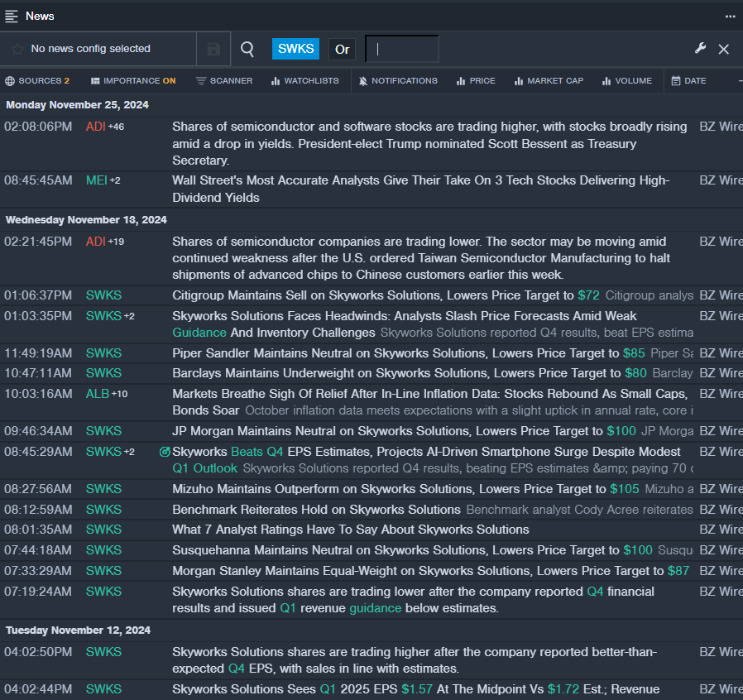Open Wall Street's Most Accurate Analysts headline

(421, 189)
